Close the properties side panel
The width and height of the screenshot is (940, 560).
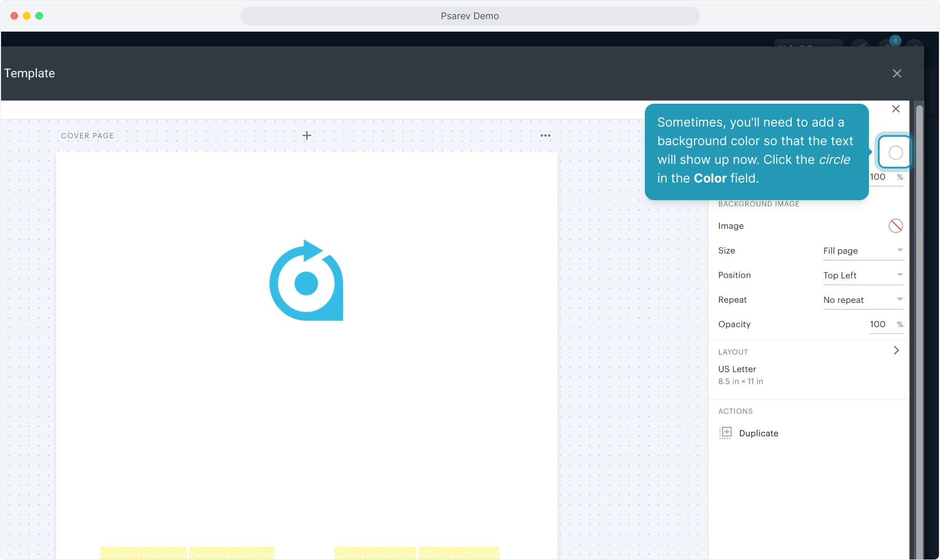tap(895, 109)
